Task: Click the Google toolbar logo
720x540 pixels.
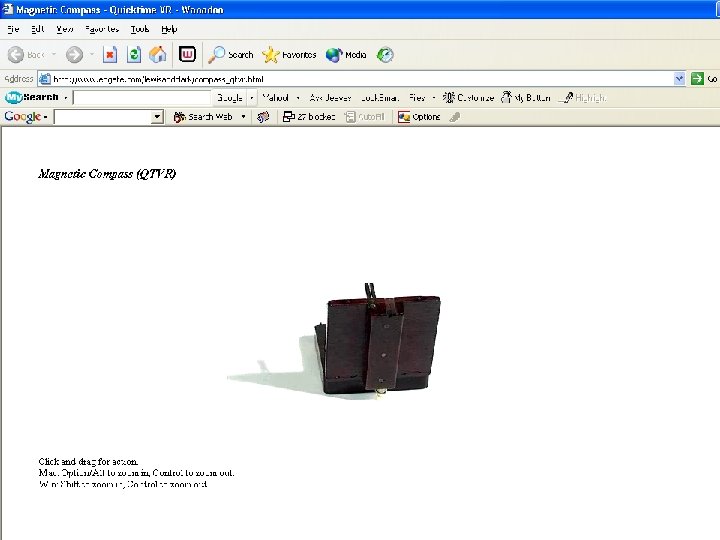Action: pos(22,117)
